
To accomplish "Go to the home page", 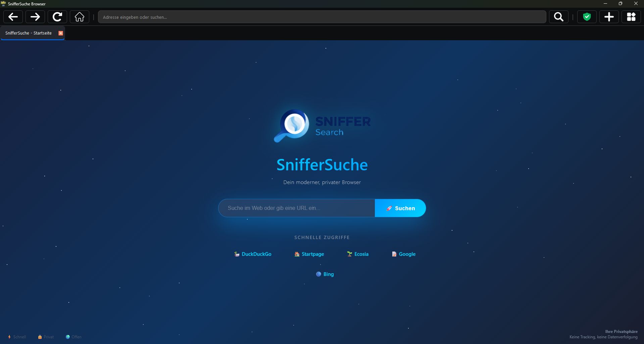I will 80,17.
